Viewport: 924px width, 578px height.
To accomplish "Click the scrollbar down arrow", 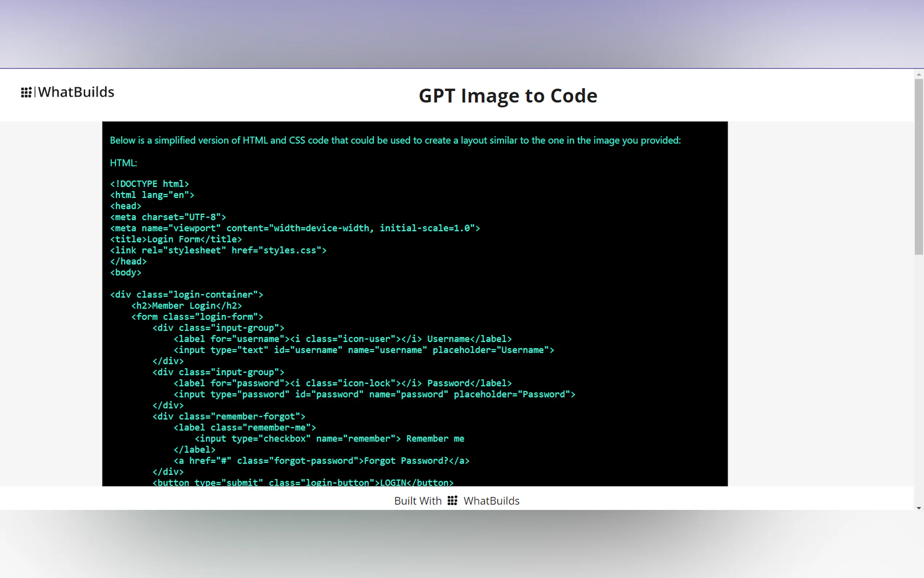I will pyautogui.click(x=919, y=508).
